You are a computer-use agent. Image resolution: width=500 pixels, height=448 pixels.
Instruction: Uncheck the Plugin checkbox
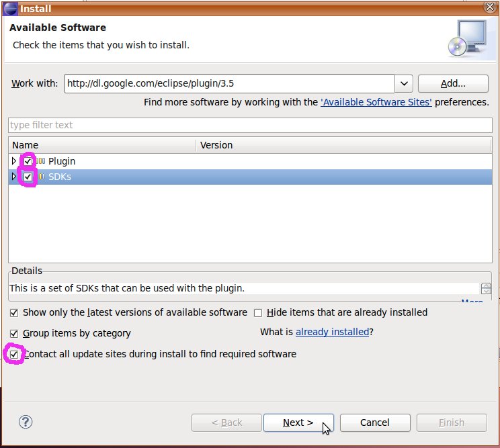(x=28, y=161)
